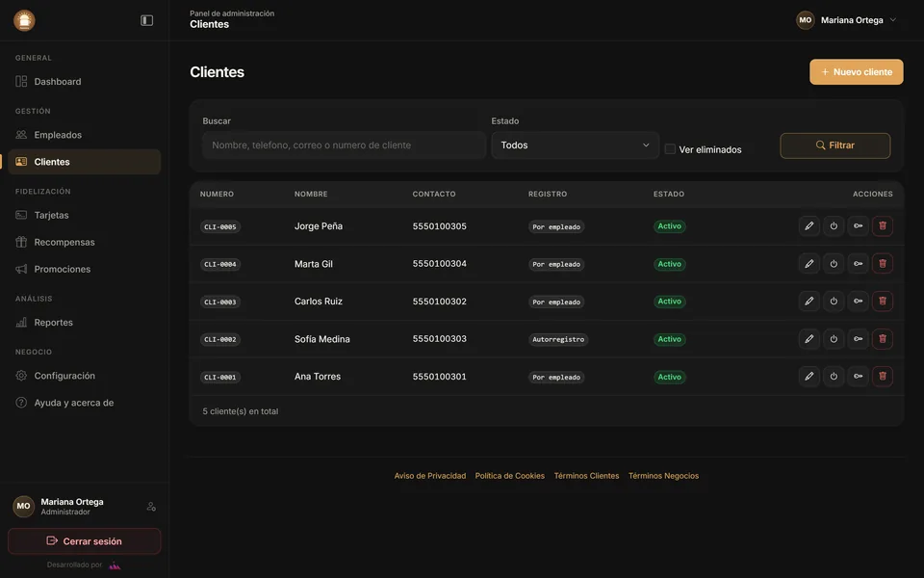
Task: Click the ESTADO column header
Action: click(x=669, y=194)
